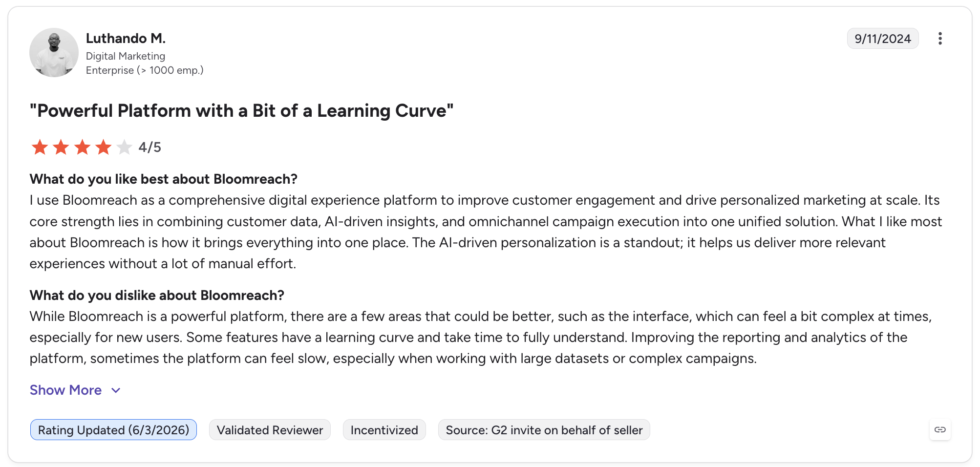Screen dimensions: 980x467
Task: Click the second orange rating star
Action: [61, 147]
